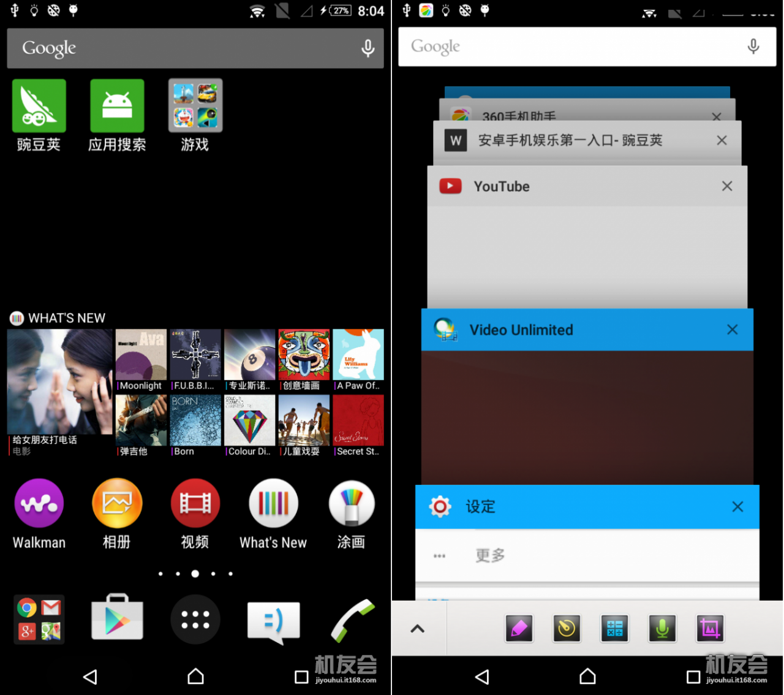Close the 豌豆荚 recent app card
This screenshot has width=784, height=695.
[x=722, y=140]
